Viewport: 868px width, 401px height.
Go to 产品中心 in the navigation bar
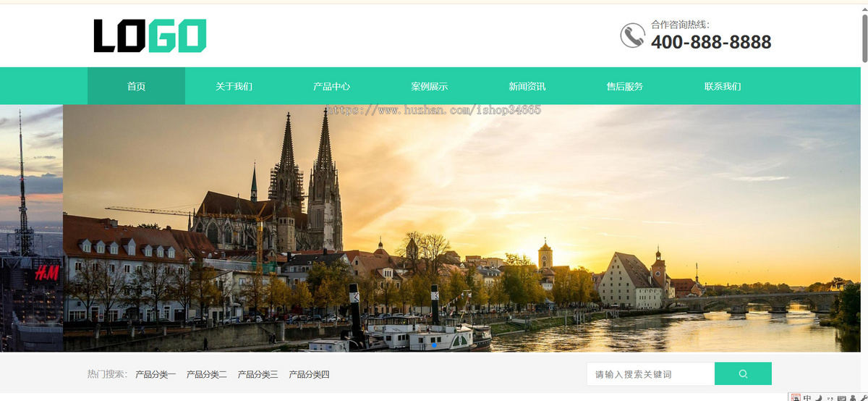(331, 86)
